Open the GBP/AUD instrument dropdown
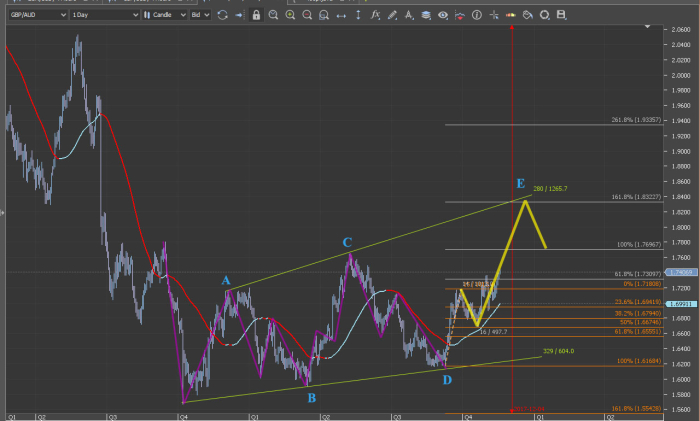The width and height of the screenshot is (700, 421). pyautogui.click(x=38, y=15)
